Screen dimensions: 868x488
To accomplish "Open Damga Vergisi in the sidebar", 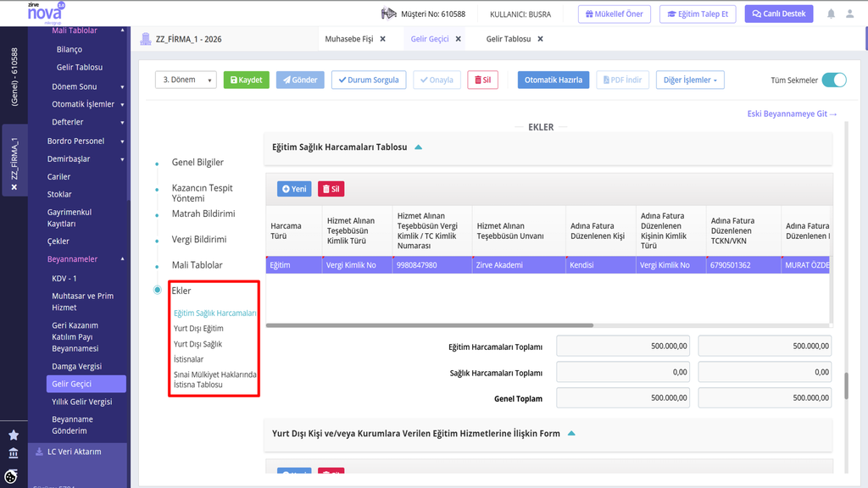I will [76, 366].
